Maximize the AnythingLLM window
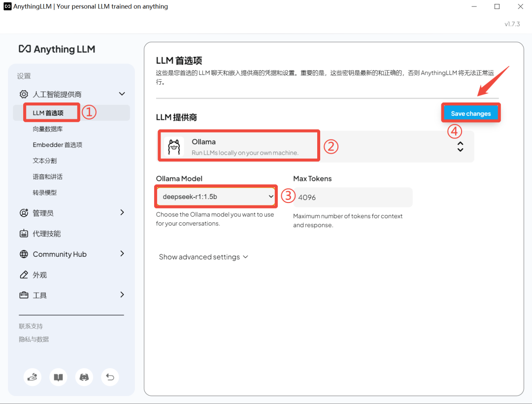 [497, 6]
